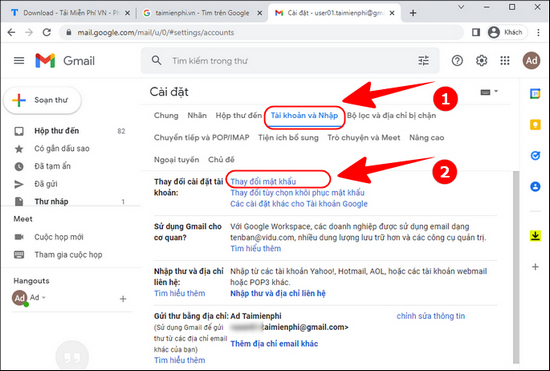Image resolution: width=550 pixels, height=371 pixels.
Task: Open the Ad account avatar
Action: point(531,61)
